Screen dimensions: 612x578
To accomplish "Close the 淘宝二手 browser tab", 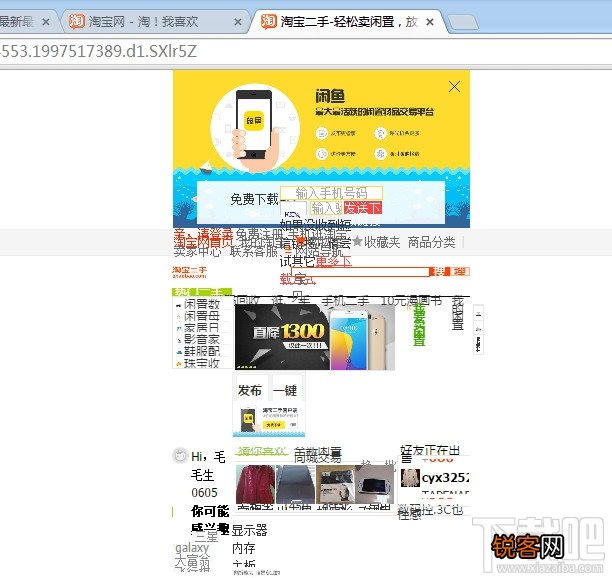I will tap(430, 22).
